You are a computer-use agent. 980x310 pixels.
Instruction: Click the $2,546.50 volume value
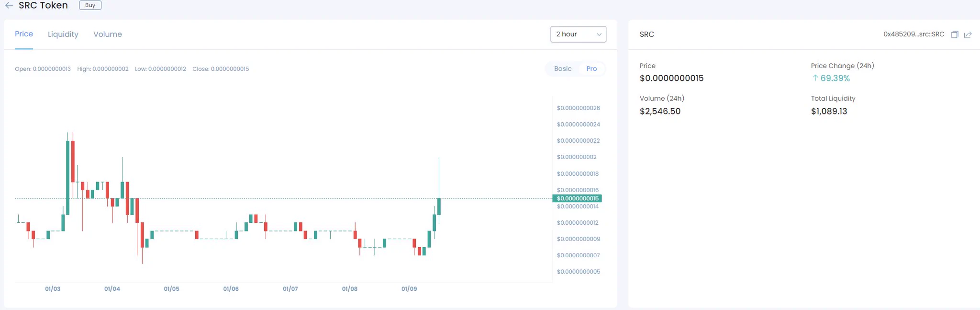coord(660,111)
